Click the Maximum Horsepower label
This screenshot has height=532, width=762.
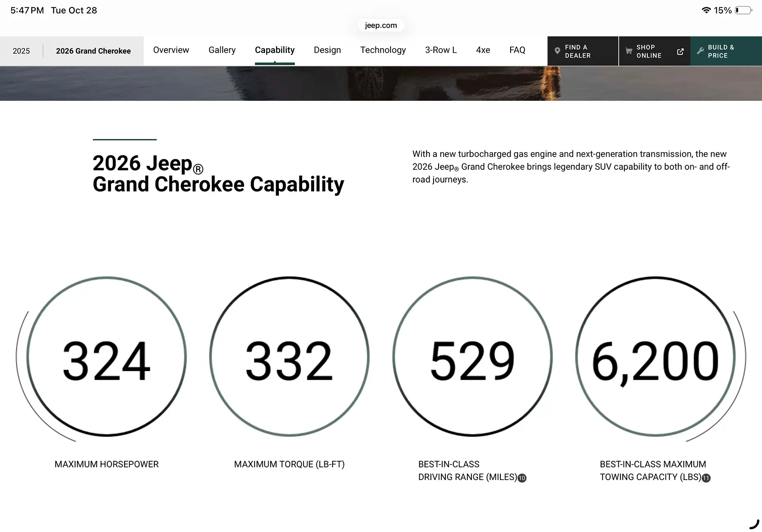point(106,464)
